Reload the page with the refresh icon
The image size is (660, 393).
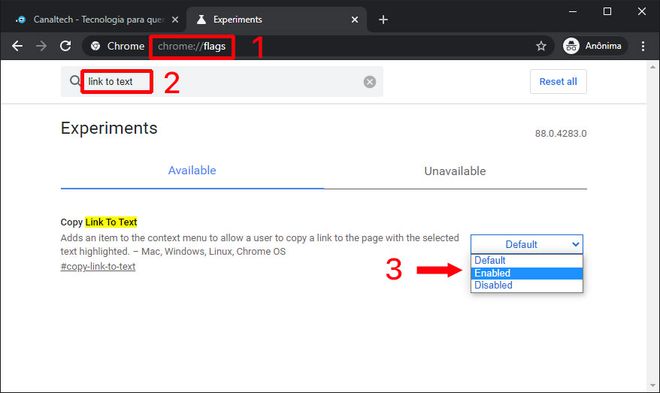(65, 46)
